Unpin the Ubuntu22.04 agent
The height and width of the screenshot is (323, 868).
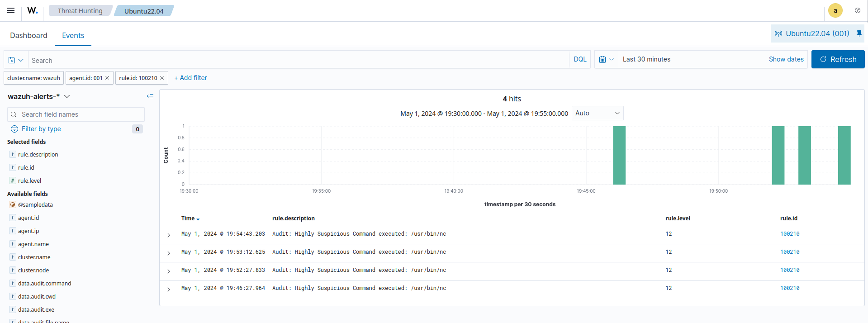pos(859,33)
